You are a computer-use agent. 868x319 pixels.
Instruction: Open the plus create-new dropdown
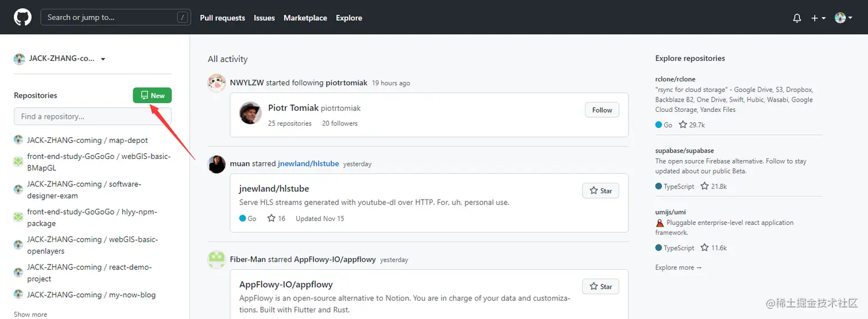[x=818, y=18]
